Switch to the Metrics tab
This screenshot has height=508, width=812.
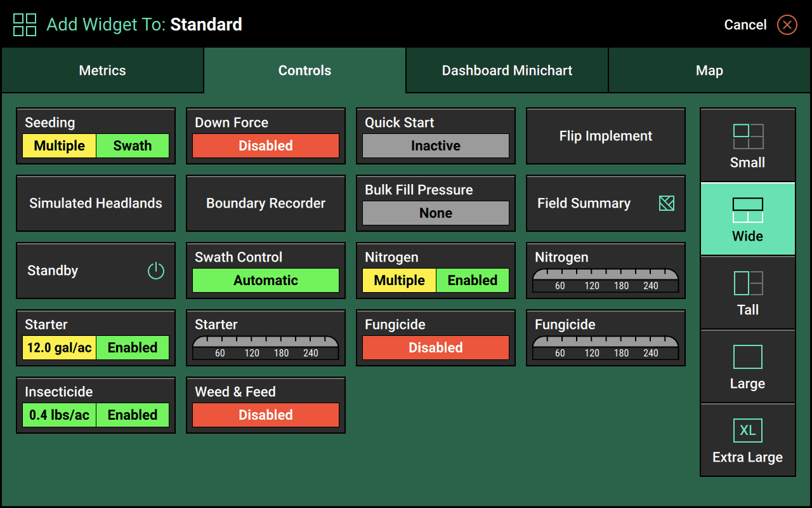(x=102, y=70)
